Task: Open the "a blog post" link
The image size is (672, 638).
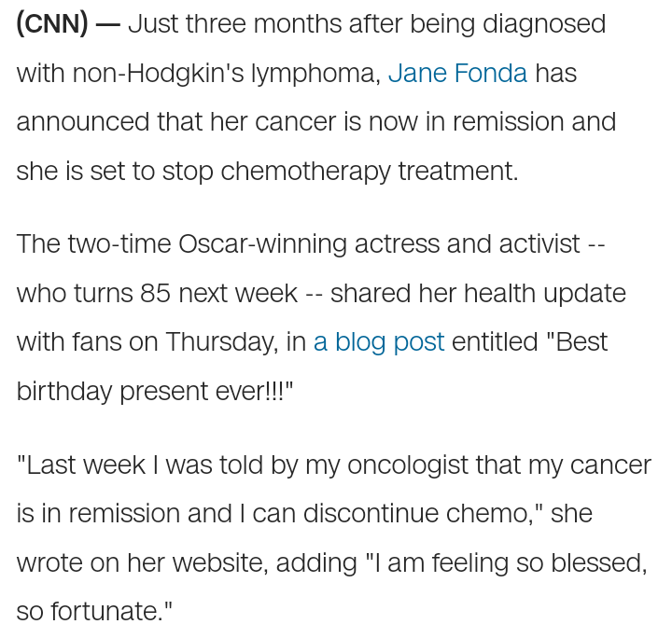Action: (379, 341)
